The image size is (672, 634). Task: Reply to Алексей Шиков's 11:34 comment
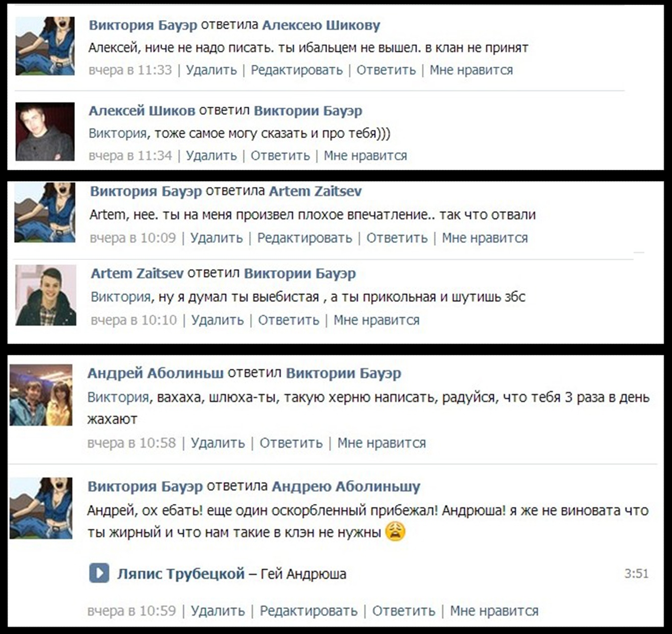[280, 156]
